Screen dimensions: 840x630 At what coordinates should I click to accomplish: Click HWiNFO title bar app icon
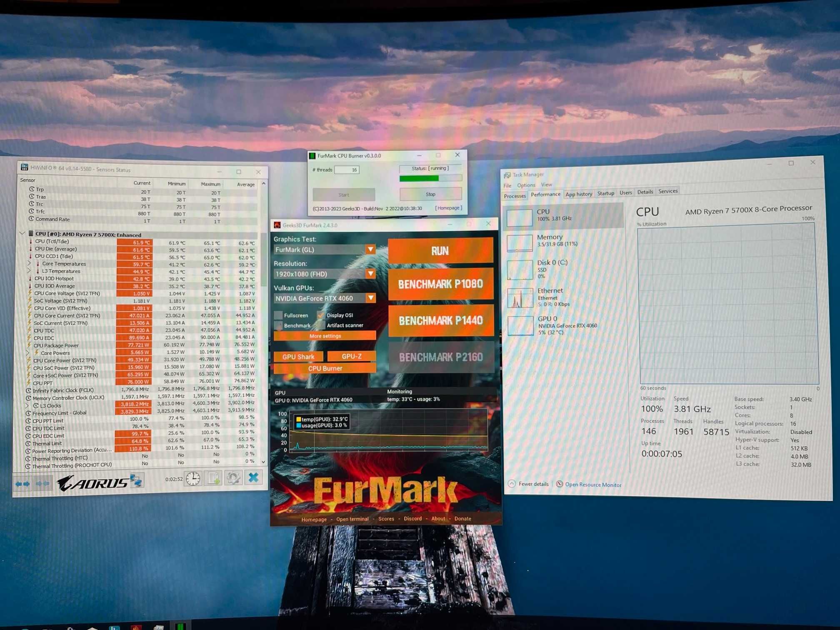(24, 167)
